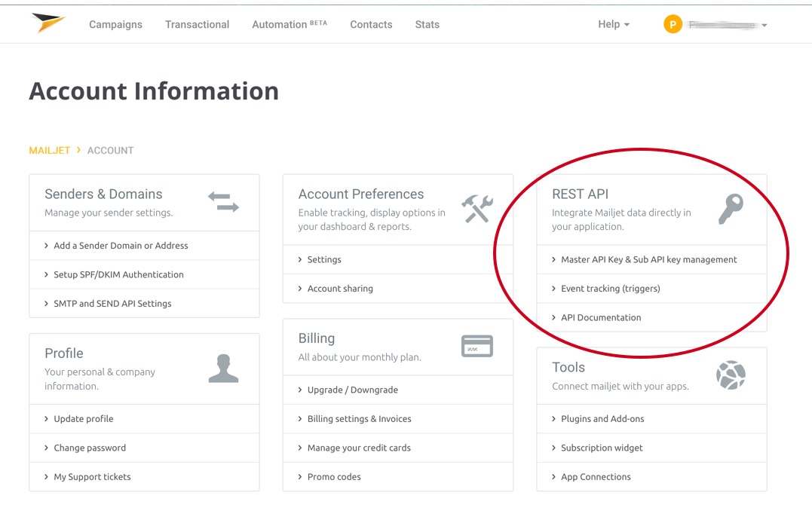Go to the Transactional section
The width and height of the screenshot is (812, 514).
[198, 24]
